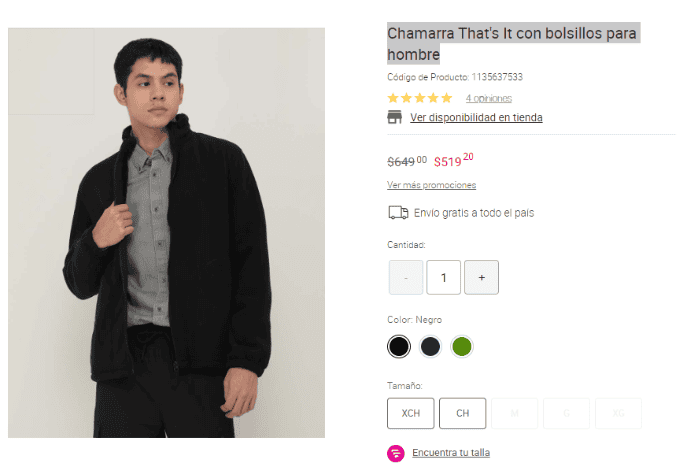698x467 pixels.
Task: Open the 4 opiniones reviews link
Action: coord(488,98)
